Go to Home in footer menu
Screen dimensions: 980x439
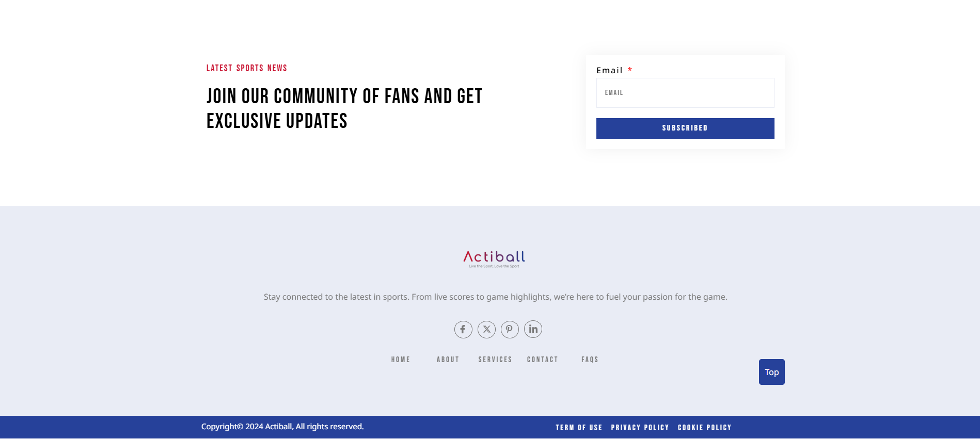coord(401,360)
